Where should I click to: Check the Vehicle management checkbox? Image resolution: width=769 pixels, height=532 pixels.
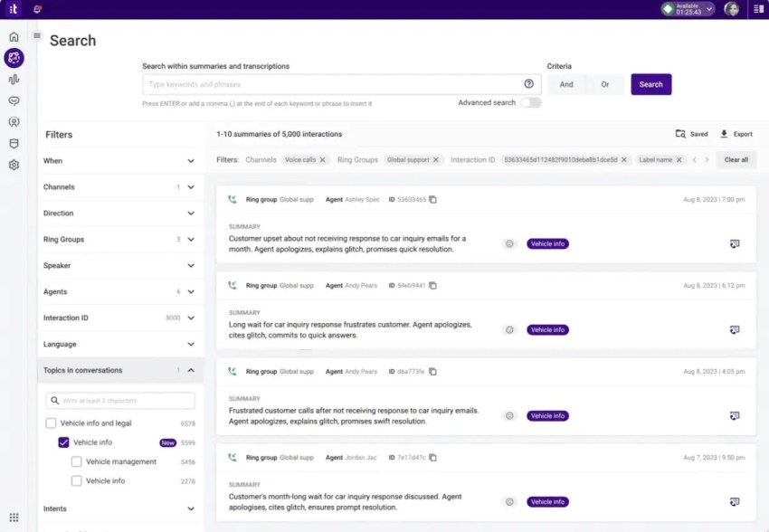coord(76,461)
